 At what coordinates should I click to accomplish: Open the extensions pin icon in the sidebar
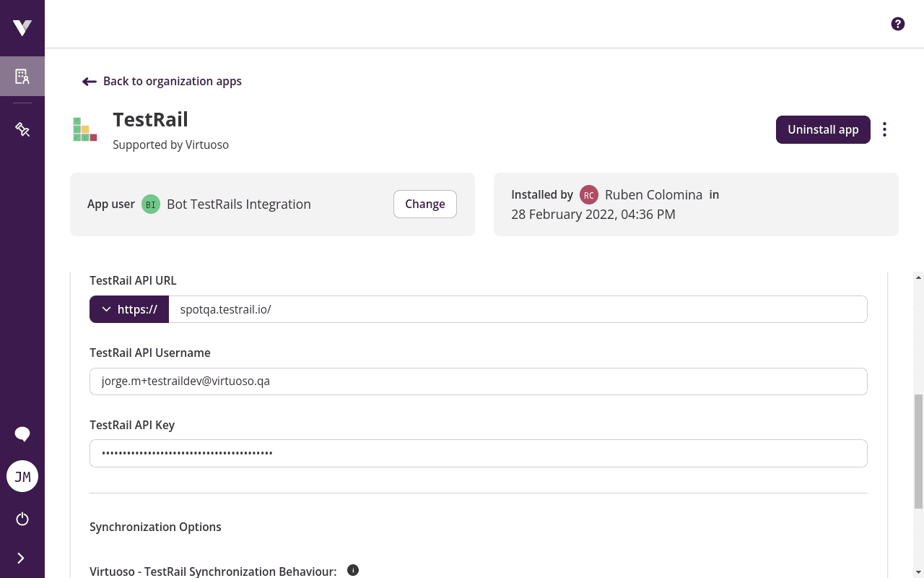(x=22, y=129)
